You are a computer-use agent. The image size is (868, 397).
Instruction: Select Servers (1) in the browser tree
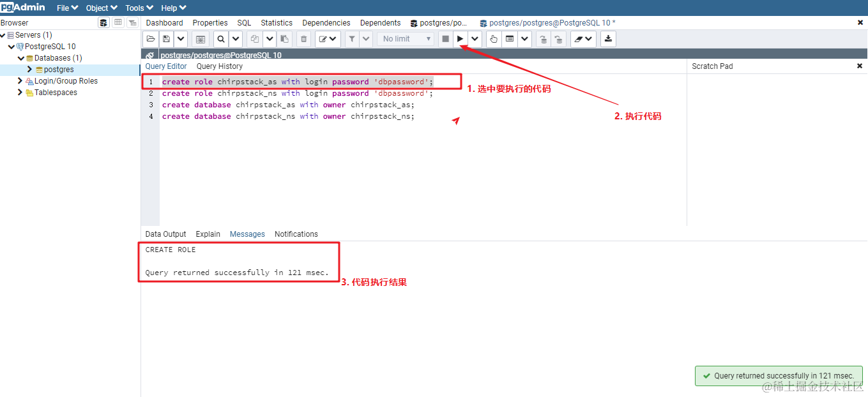click(33, 35)
